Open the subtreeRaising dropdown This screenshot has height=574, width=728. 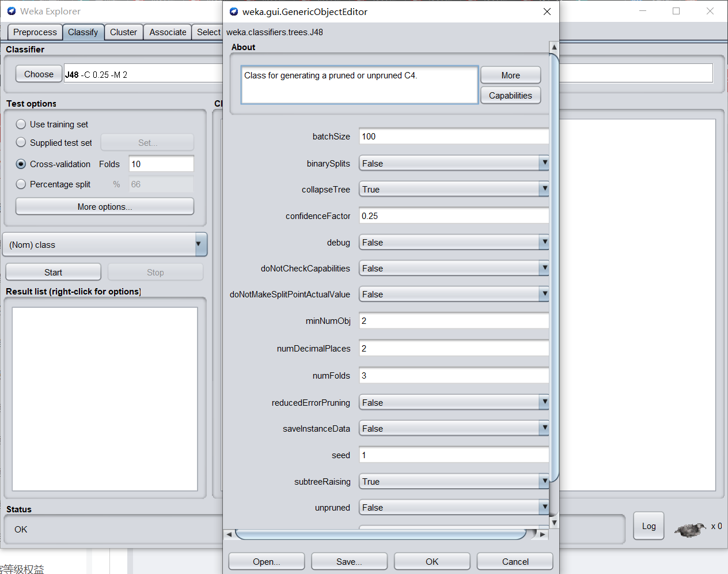point(544,481)
